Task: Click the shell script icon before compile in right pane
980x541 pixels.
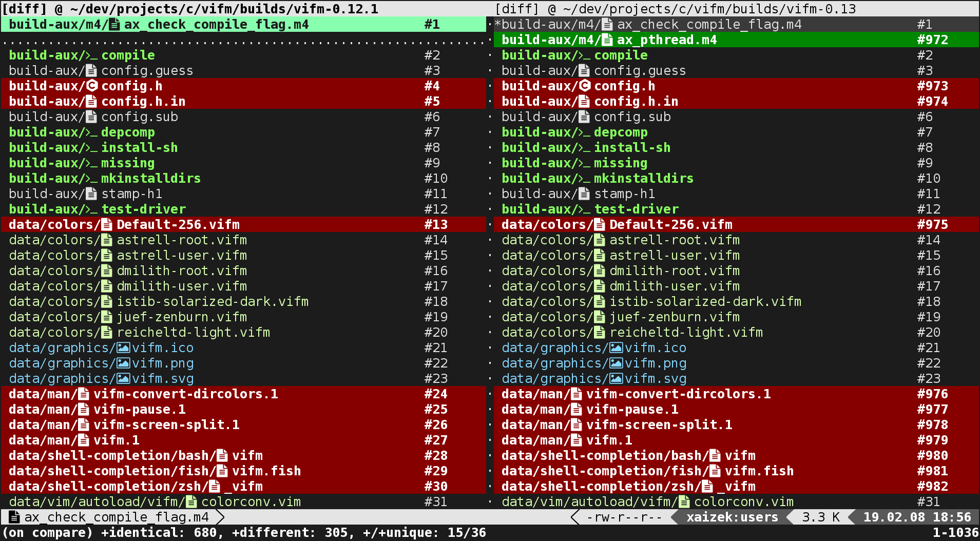Action: click(584, 55)
